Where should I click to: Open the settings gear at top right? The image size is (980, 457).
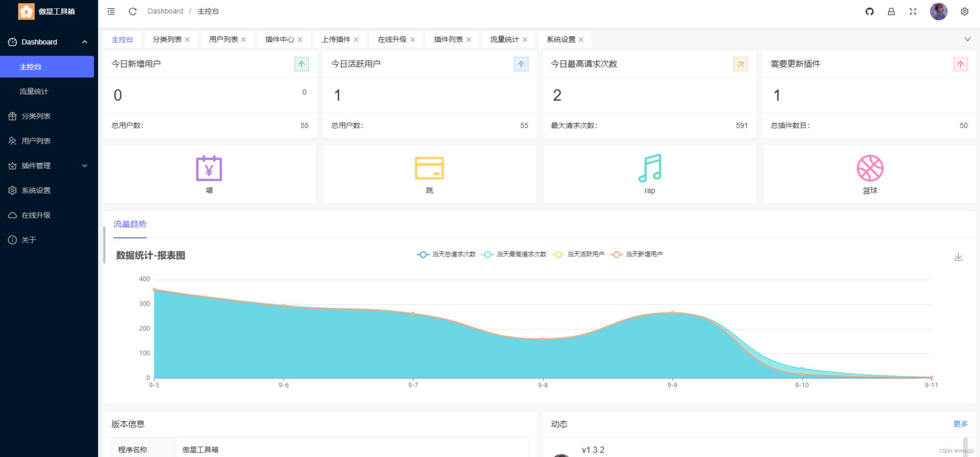pos(964,11)
